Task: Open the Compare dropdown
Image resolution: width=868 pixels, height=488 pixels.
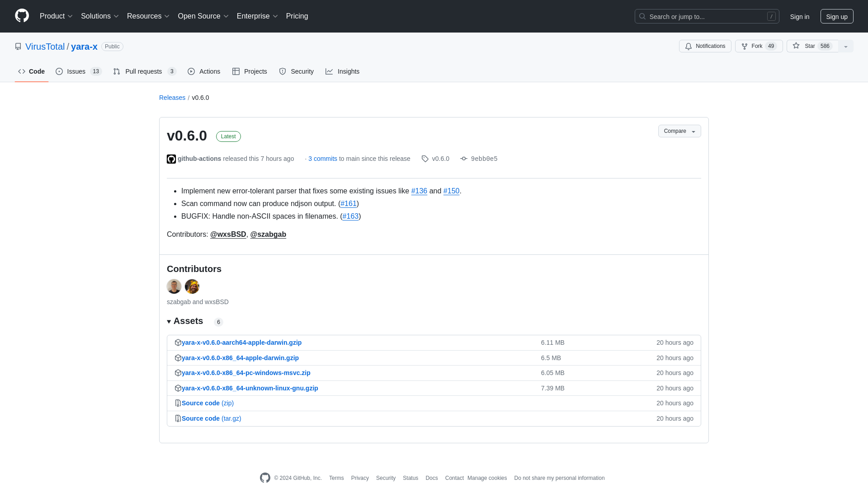Action: (679, 131)
